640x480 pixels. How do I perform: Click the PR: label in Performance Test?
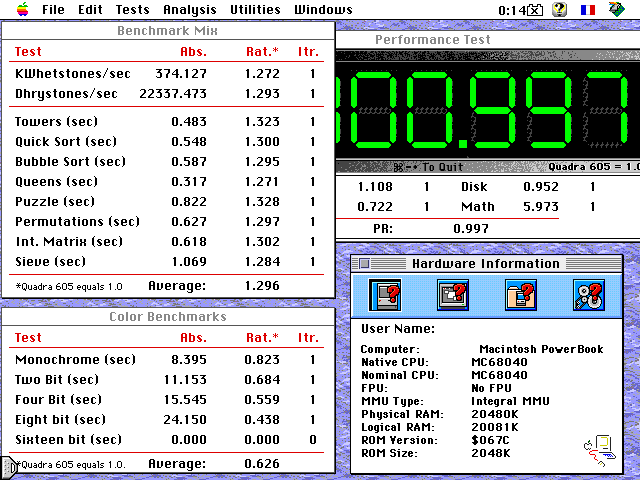[x=383, y=229]
